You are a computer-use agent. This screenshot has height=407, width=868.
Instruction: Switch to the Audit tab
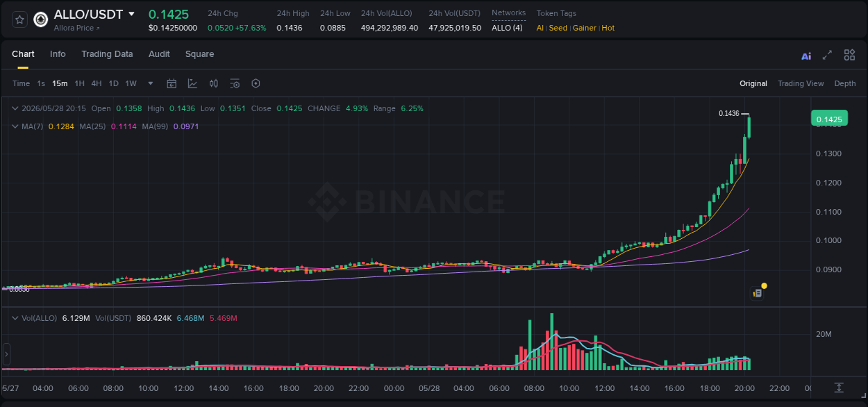pyautogui.click(x=159, y=54)
